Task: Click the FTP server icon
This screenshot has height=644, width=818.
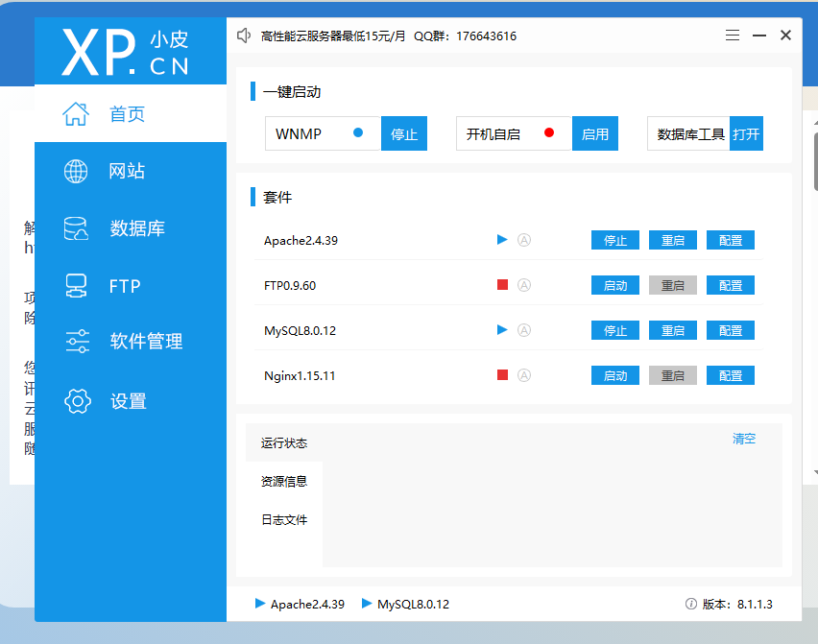Action: (76, 285)
